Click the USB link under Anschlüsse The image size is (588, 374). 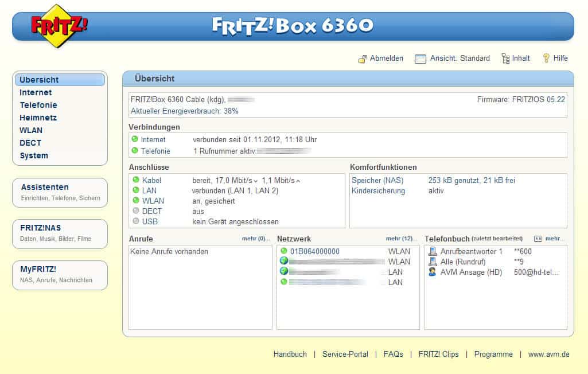(x=150, y=221)
